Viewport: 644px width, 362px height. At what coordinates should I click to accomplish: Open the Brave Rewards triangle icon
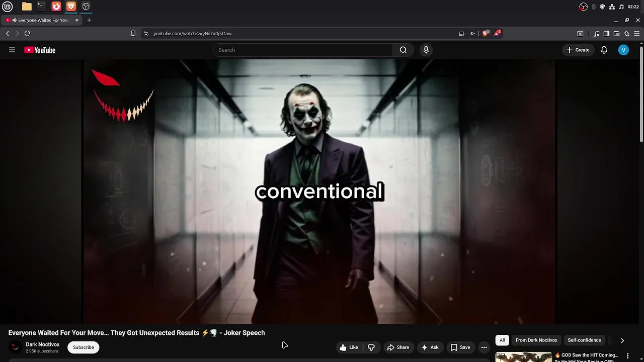point(497,33)
